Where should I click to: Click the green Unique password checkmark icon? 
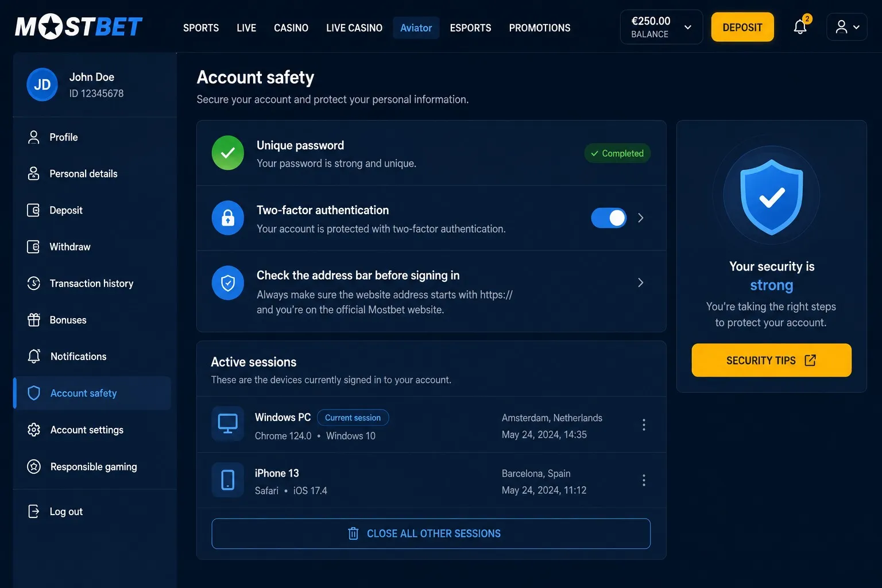(x=228, y=153)
